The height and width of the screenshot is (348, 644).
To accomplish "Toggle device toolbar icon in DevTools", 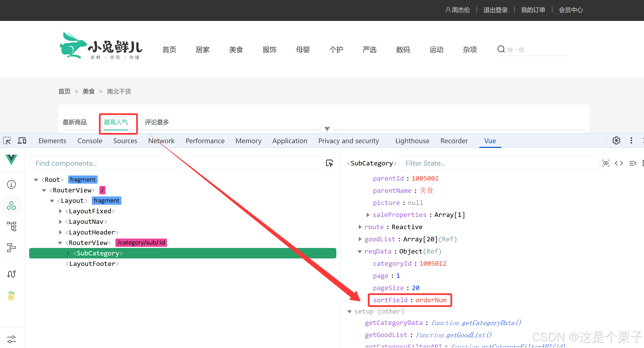I will point(22,141).
